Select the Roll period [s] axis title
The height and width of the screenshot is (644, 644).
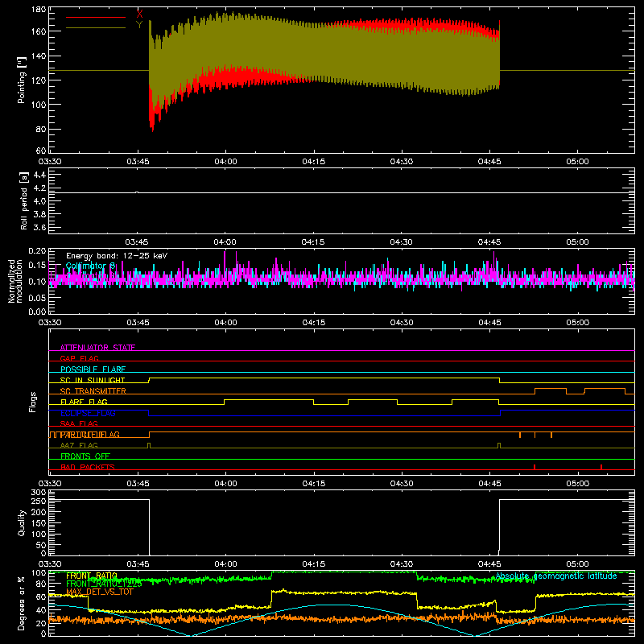23,200
